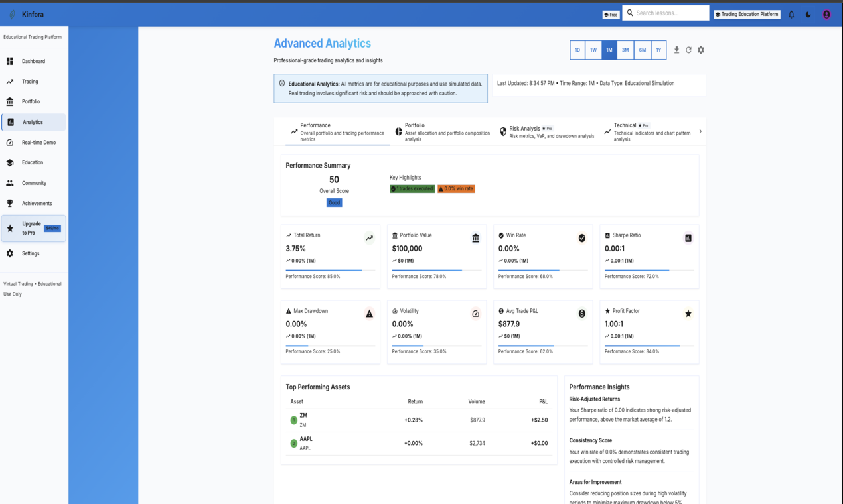Click the AAPL asset row
The height and width of the screenshot is (504, 843).
coord(419,444)
